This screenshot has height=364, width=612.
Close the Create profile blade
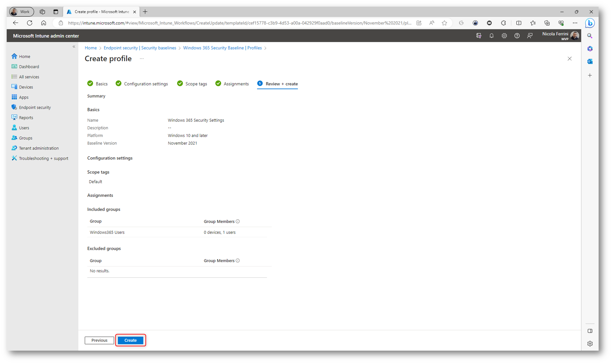click(x=569, y=59)
